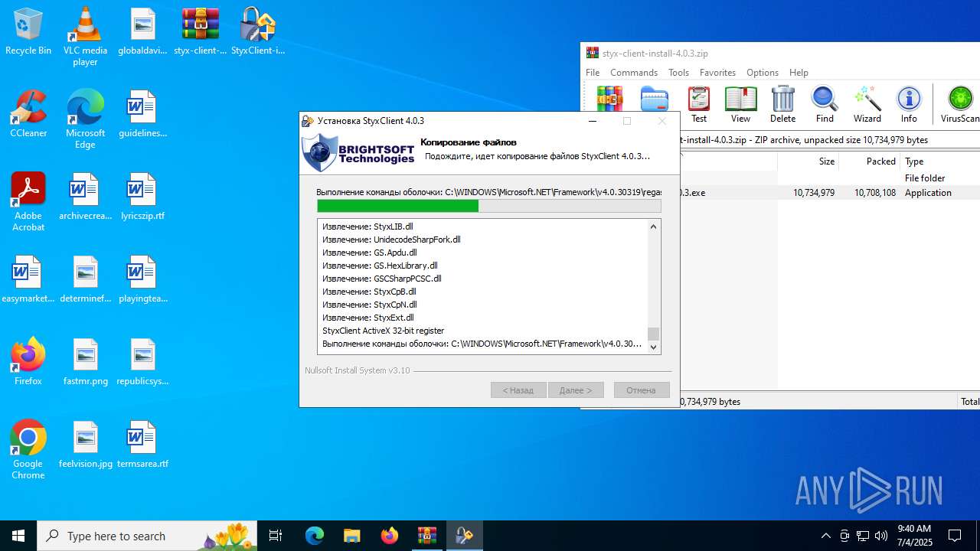The width and height of the screenshot is (980, 551).
Task: Click log line 'StyxClient ActiveX 32-bit register'
Action: coord(384,331)
